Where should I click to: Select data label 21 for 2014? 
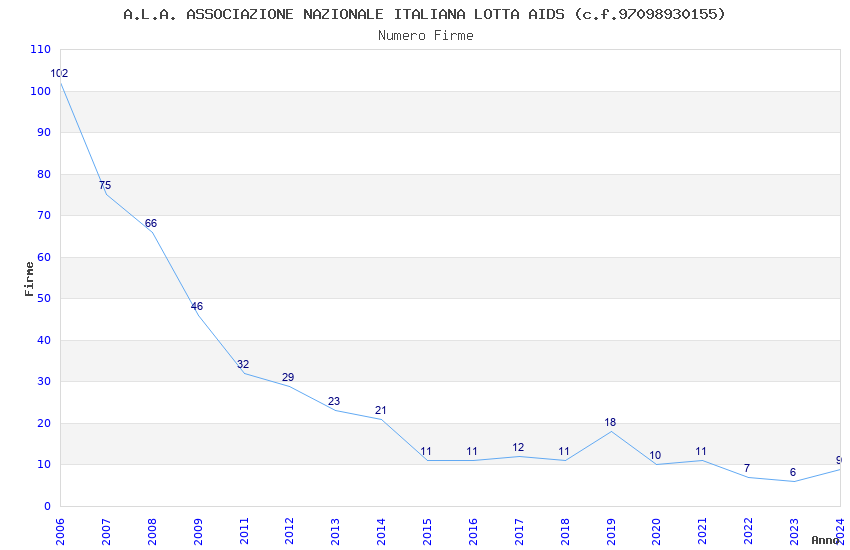click(381, 410)
